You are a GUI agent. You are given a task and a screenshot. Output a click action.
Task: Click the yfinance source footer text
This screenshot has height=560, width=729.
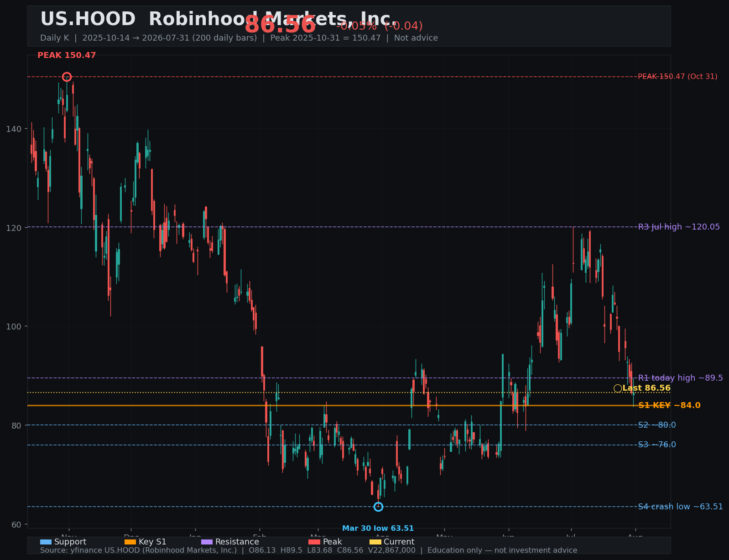308,550
